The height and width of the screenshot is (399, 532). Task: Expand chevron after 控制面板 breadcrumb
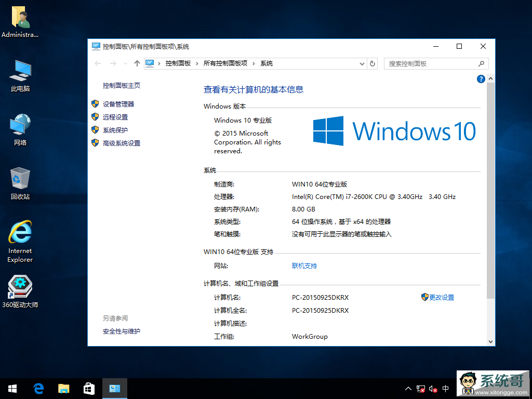(197, 63)
